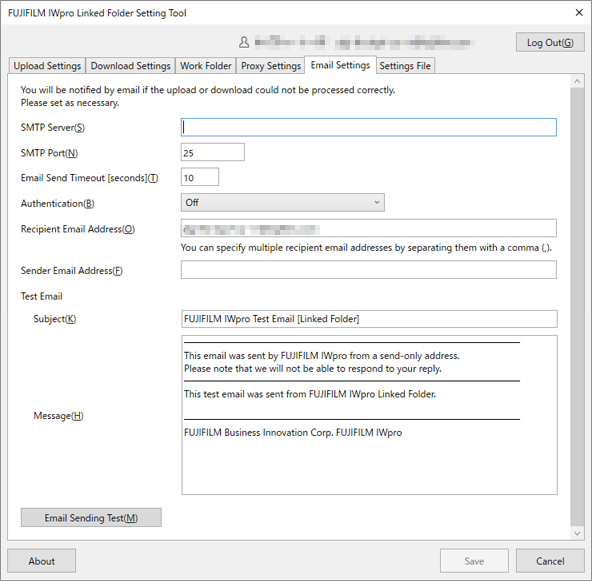Click the Email Sending Test button
Image resolution: width=592 pixels, height=581 pixels.
91,518
